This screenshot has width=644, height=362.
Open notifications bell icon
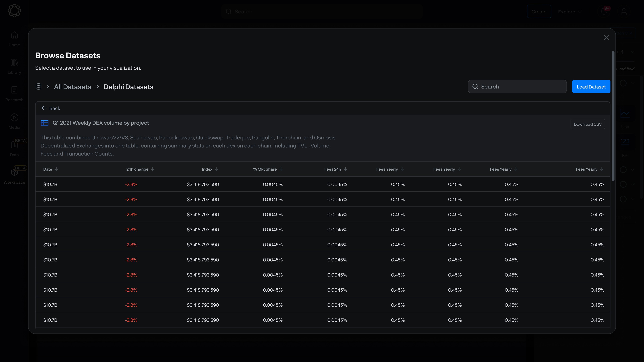(x=604, y=12)
